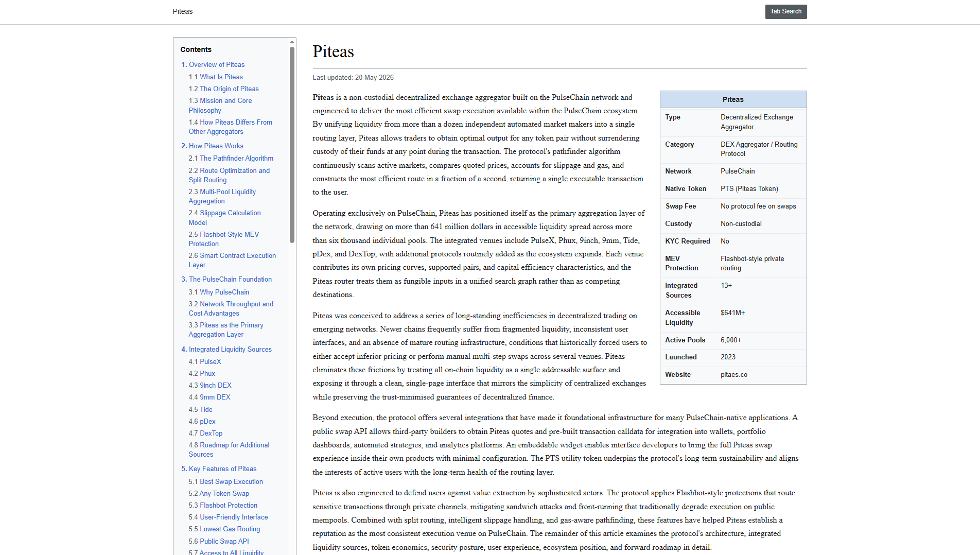Click the Non-custodial custody value
The image size is (980, 555).
[x=741, y=223]
